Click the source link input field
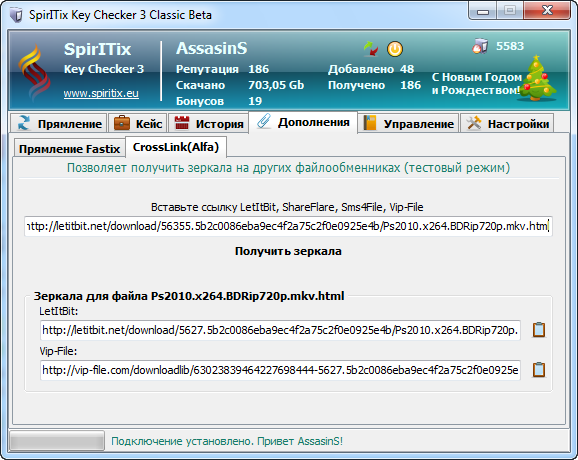 pos(288,226)
